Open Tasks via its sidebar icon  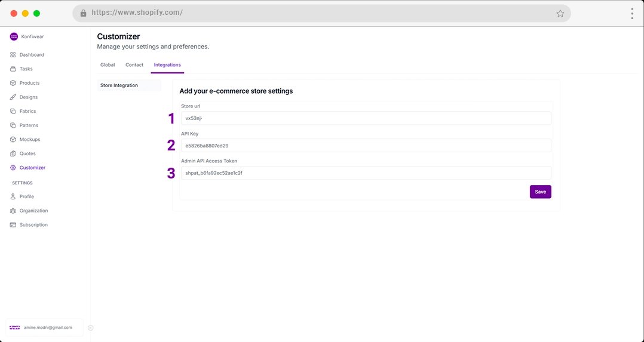click(x=13, y=69)
